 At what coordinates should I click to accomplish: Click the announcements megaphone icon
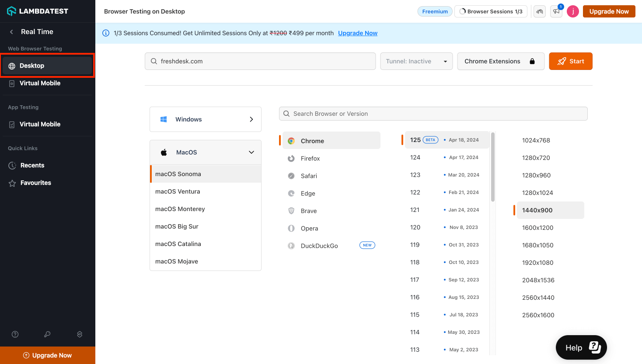point(556,12)
